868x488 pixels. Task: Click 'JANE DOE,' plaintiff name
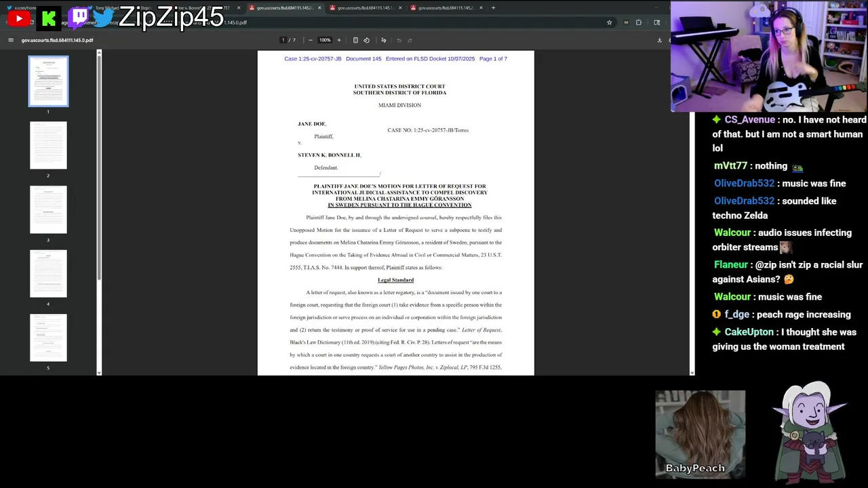coord(312,124)
